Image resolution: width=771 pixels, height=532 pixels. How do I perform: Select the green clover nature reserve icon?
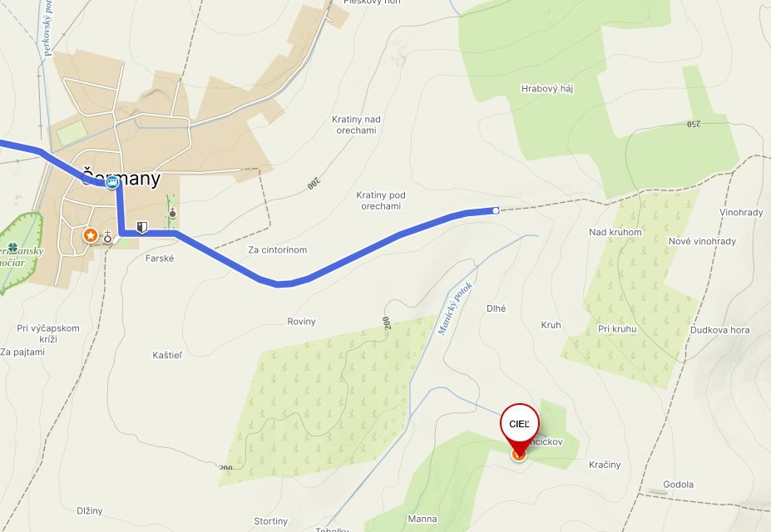pos(12,248)
